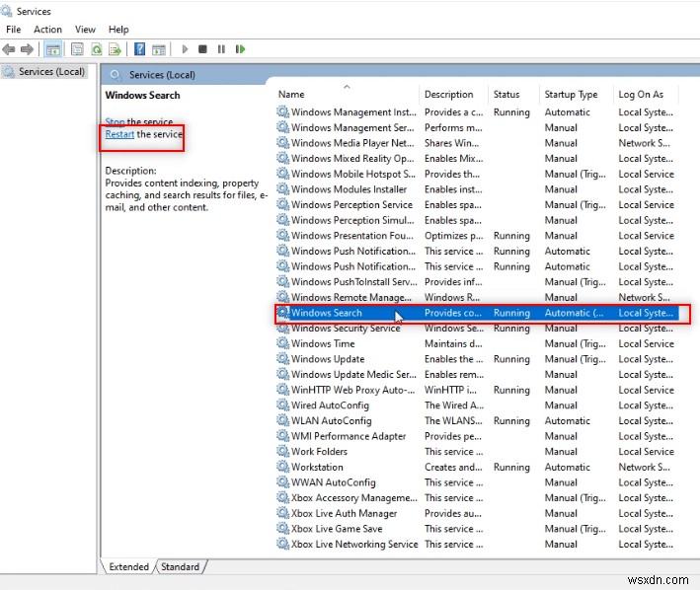Click gear icon beside WWAN AutoConfig

[283, 482]
